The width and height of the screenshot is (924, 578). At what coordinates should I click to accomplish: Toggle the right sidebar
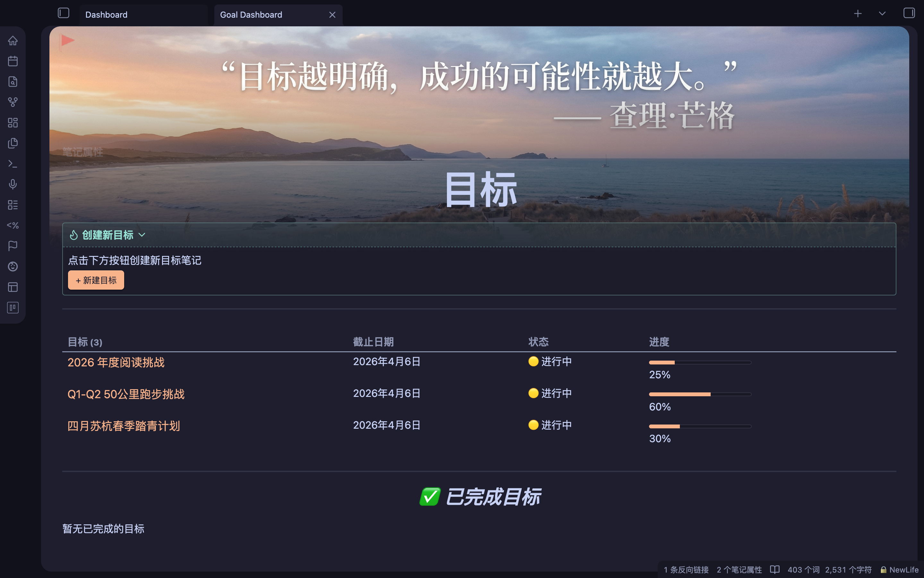pyautogui.click(x=909, y=13)
